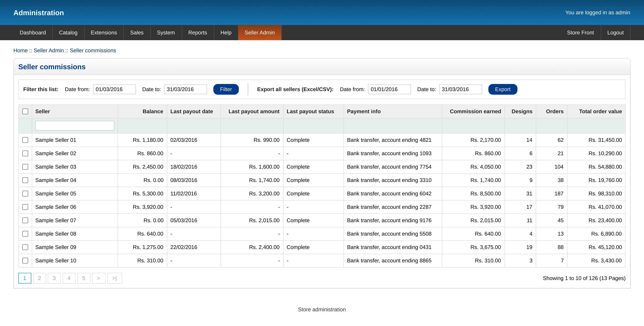Click the Seller commissions breadcrumb link
This screenshot has width=644, height=326.
[x=93, y=50]
